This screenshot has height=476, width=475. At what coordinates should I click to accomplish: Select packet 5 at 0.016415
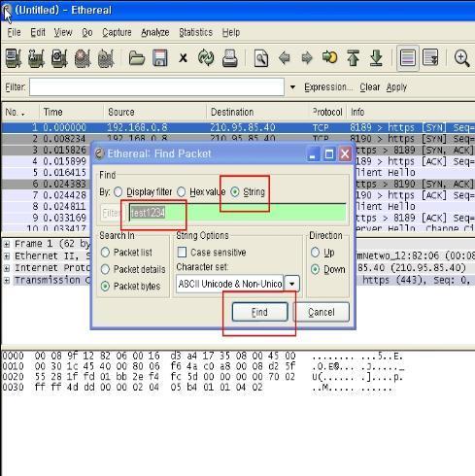coord(47,173)
